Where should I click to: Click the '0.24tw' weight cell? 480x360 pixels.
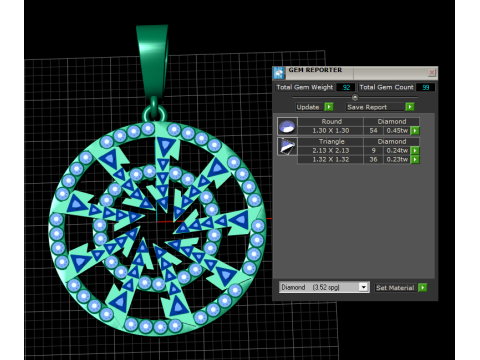pos(397,151)
